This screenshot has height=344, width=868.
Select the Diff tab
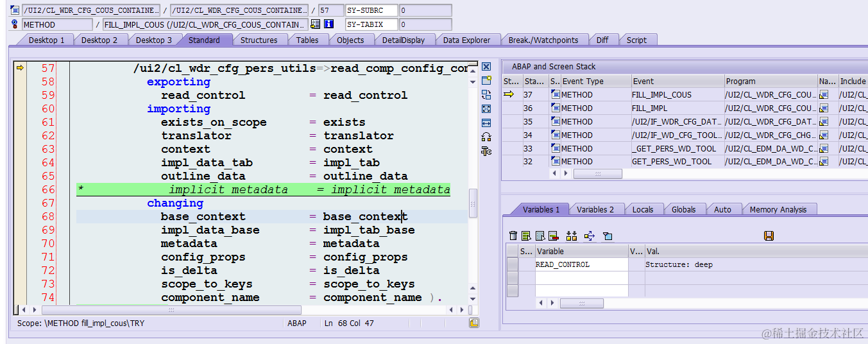[x=602, y=40]
